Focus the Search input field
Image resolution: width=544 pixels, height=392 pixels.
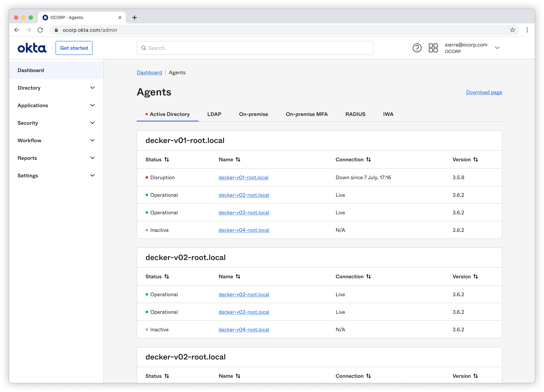255,48
